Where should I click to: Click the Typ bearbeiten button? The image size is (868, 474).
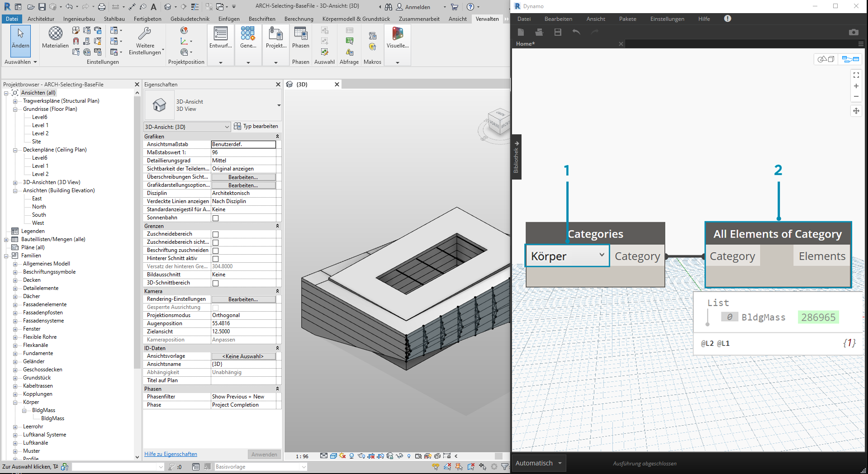tap(256, 126)
